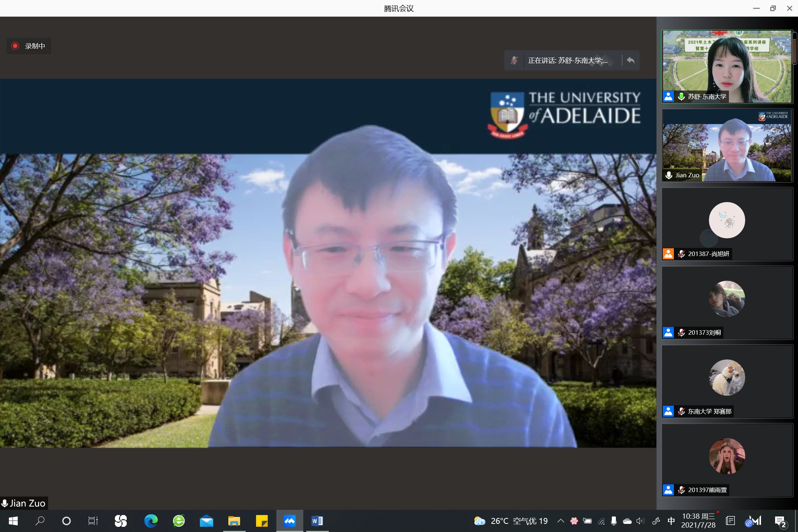Viewport: 798px width, 532px height.
Task: Click the recording indicator "录制中"
Action: [x=29, y=46]
